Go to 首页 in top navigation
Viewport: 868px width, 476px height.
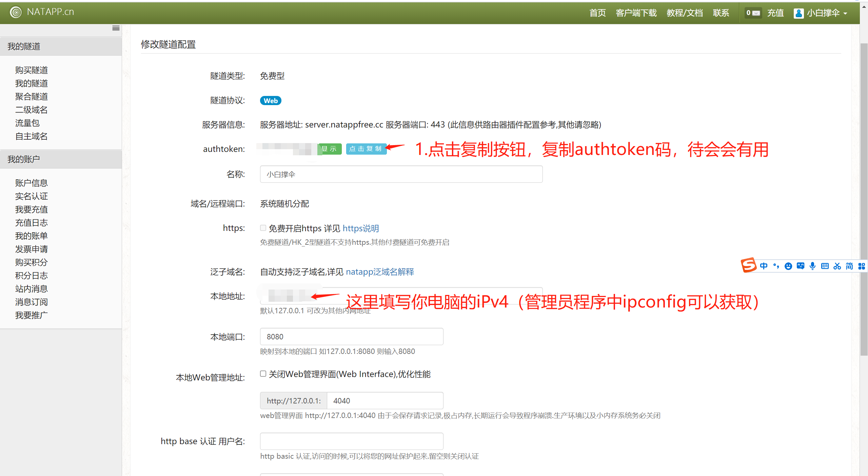(x=597, y=13)
